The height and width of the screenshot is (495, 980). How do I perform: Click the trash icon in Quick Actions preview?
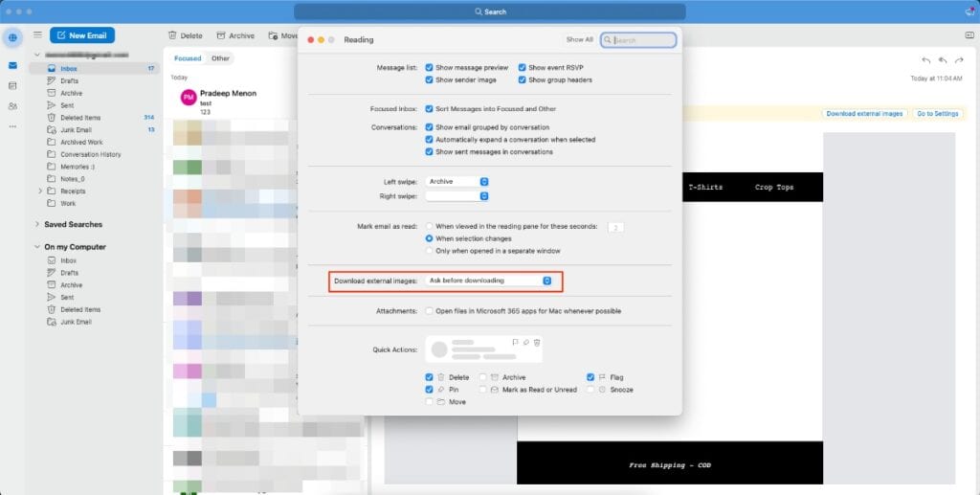click(537, 343)
